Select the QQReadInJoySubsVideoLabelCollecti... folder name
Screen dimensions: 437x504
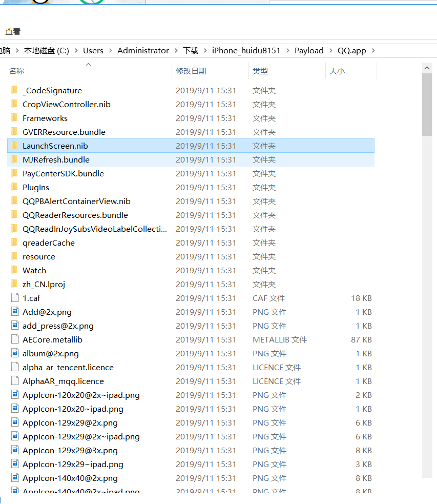click(95, 229)
